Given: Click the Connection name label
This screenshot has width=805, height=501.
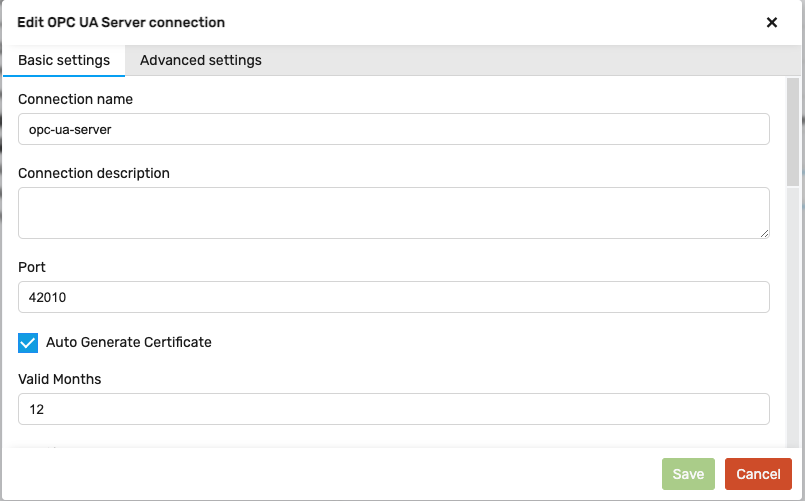Looking at the screenshot, I should pyautogui.click(x=75, y=99).
